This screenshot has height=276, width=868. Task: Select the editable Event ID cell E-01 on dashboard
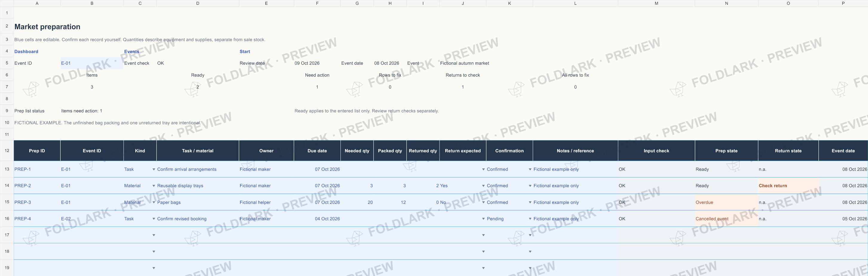pyautogui.click(x=92, y=63)
